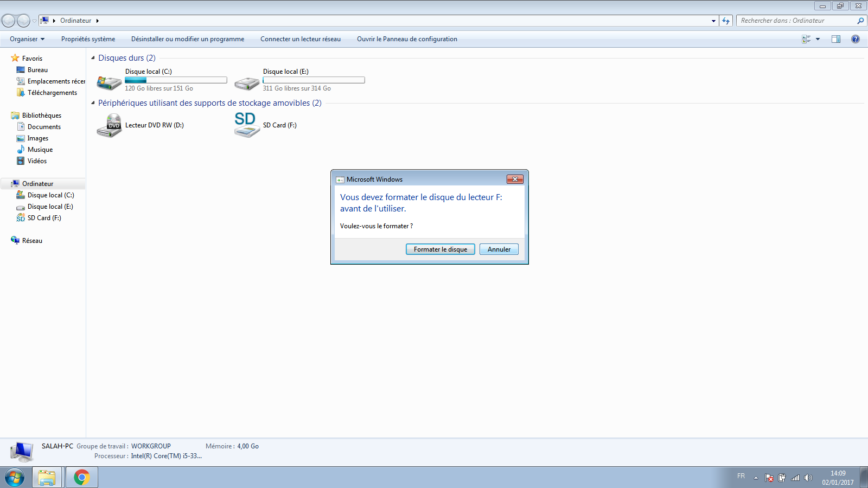Image resolution: width=868 pixels, height=488 pixels.
Task: Open the recent pages dropdown arrow
Action: [34, 21]
